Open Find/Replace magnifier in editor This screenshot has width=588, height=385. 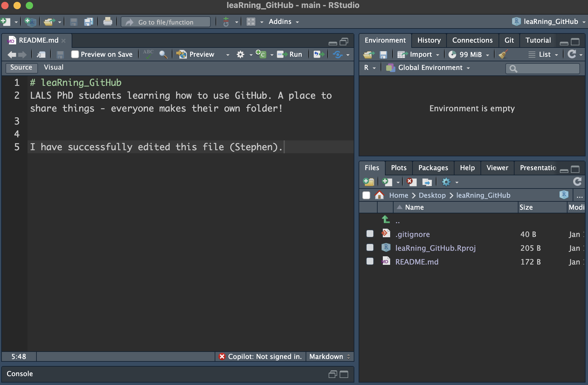pyautogui.click(x=163, y=55)
